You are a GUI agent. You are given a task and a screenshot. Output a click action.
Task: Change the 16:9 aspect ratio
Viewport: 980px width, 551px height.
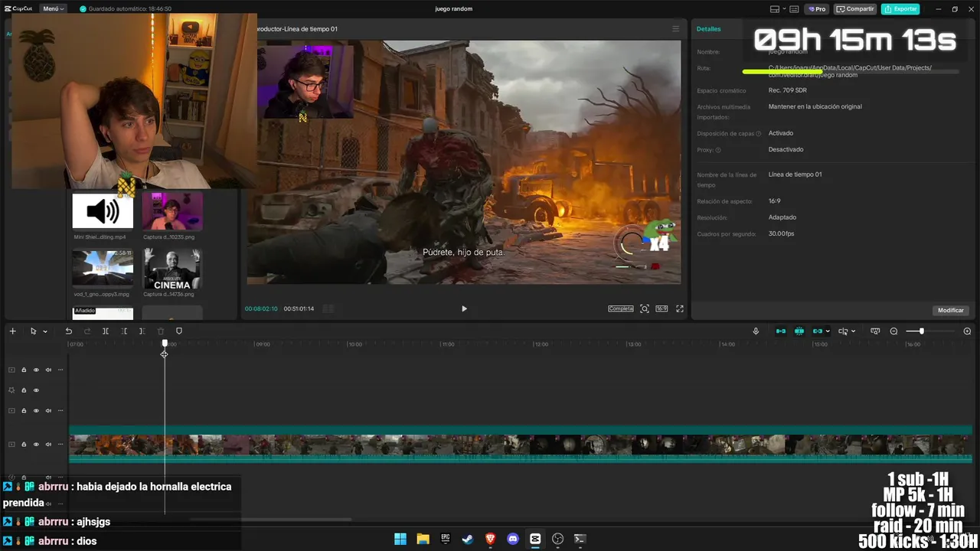pyautogui.click(x=662, y=309)
